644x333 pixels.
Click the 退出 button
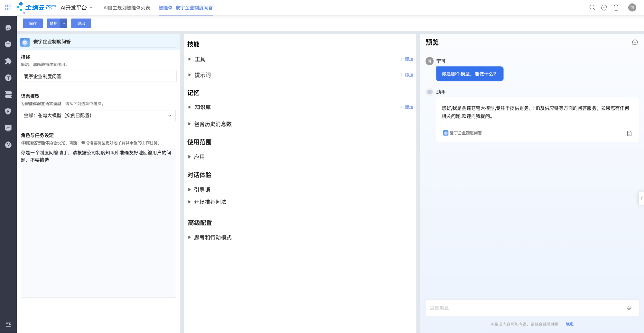(x=81, y=23)
